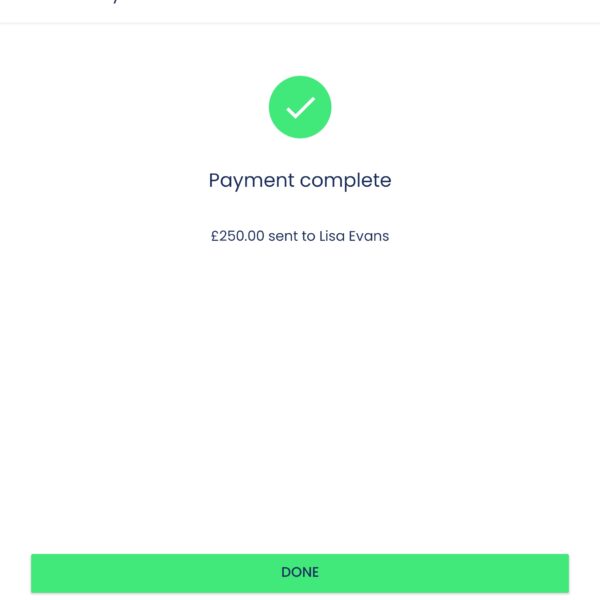Click the surname Evans in the confirmation

click(x=368, y=237)
